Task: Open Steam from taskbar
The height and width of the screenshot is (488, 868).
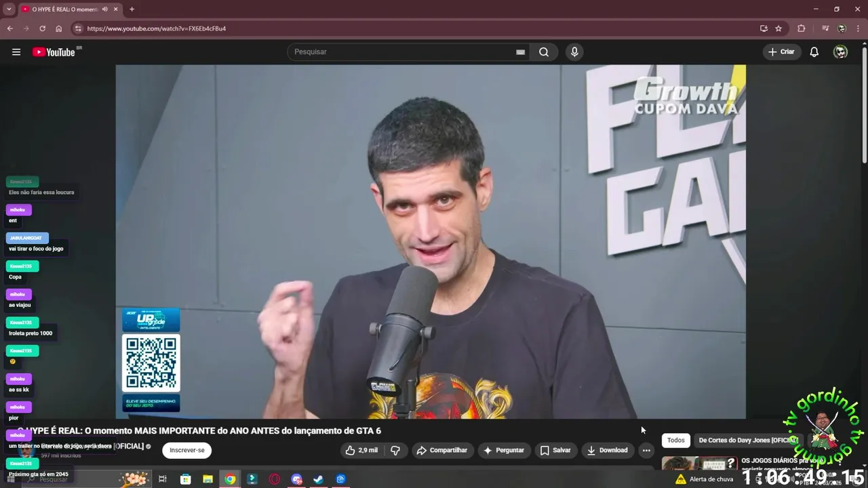Action: pyautogui.click(x=318, y=479)
